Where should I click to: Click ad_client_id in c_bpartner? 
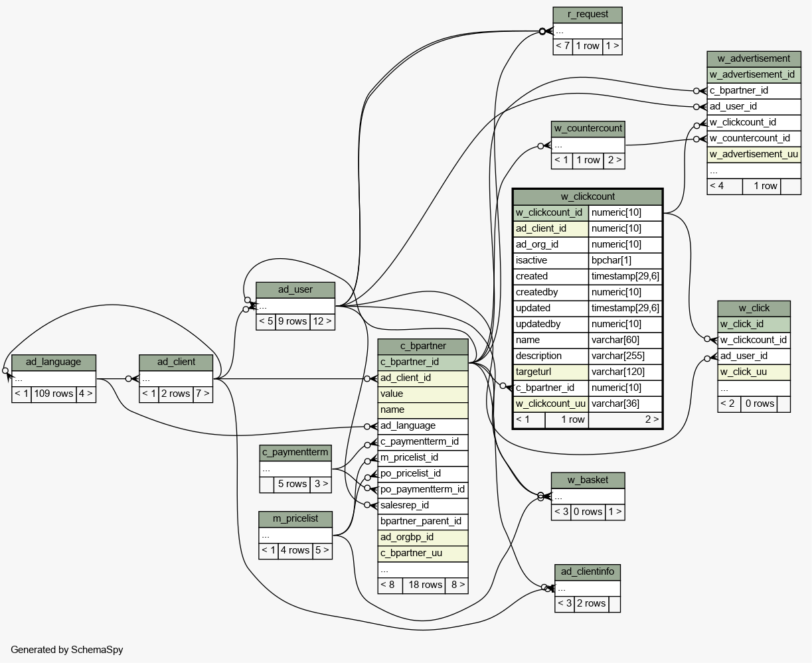pos(423,378)
